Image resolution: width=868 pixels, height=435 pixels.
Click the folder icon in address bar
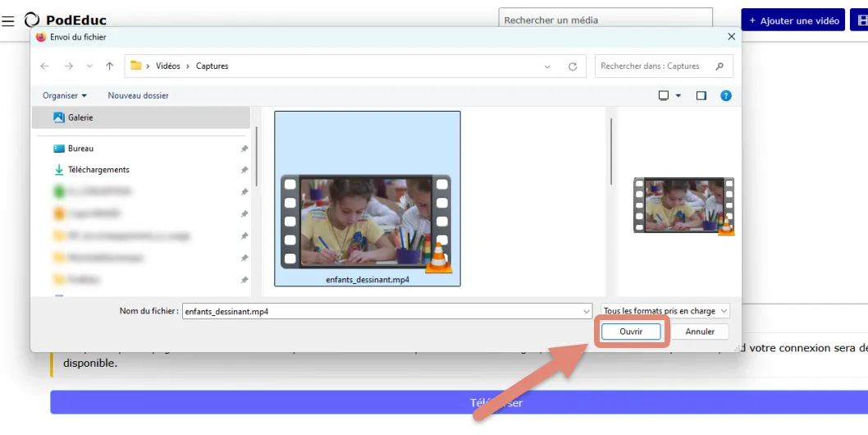(x=135, y=66)
